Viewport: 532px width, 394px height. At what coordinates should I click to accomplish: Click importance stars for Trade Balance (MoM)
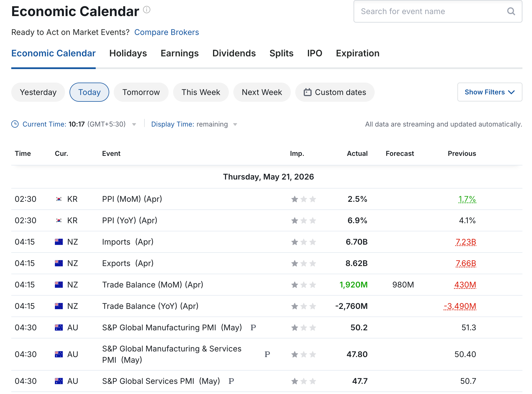(x=303, y=285)
